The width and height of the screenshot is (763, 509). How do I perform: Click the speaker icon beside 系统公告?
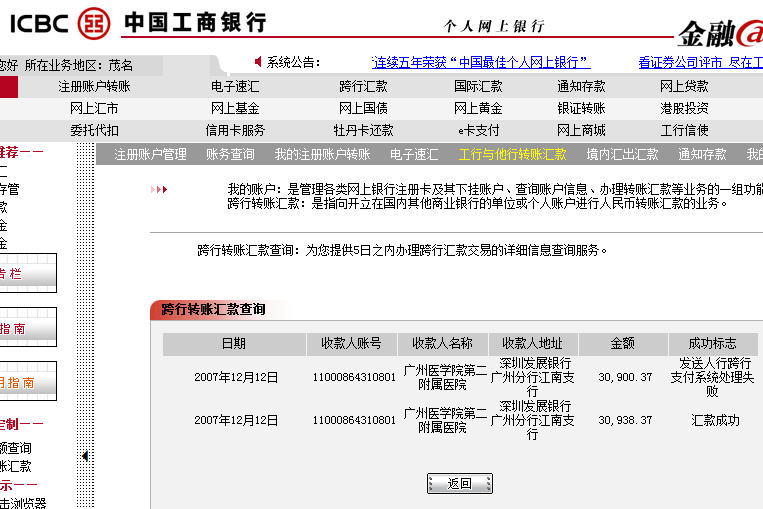pyautogui.click(x=258, y=62)
